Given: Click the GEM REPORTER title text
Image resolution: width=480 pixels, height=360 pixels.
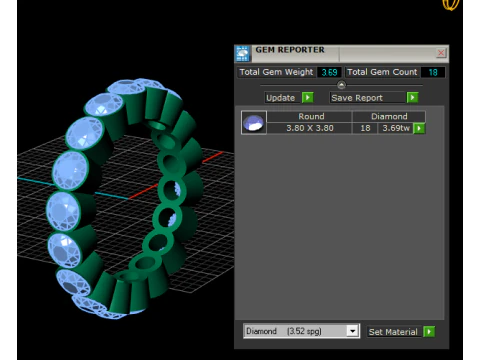Looking at the screenshot, I should pyautogui.click(x=290, y=50).
